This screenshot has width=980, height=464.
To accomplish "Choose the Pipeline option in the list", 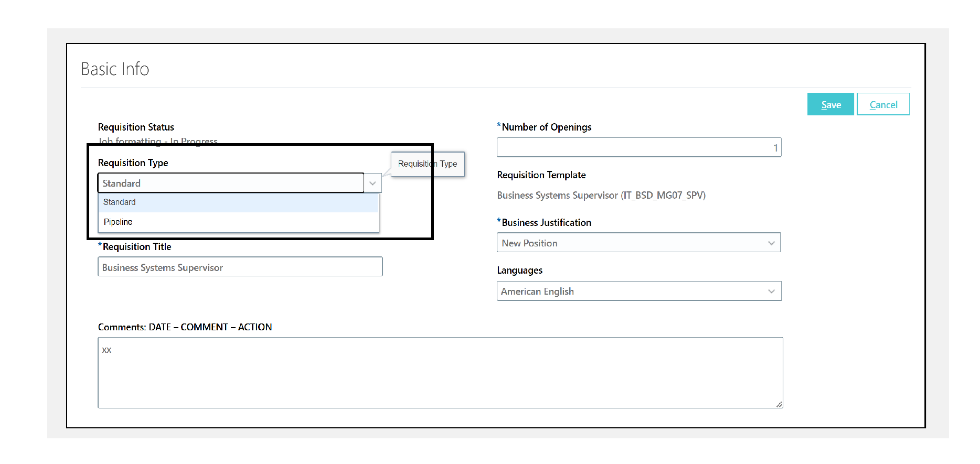I will [x=238, y=222].
